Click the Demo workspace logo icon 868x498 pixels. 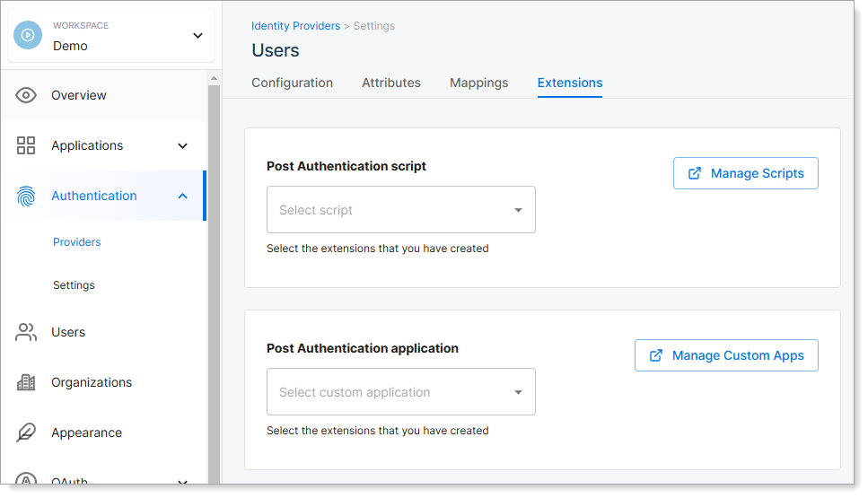[x=28, y=35]
